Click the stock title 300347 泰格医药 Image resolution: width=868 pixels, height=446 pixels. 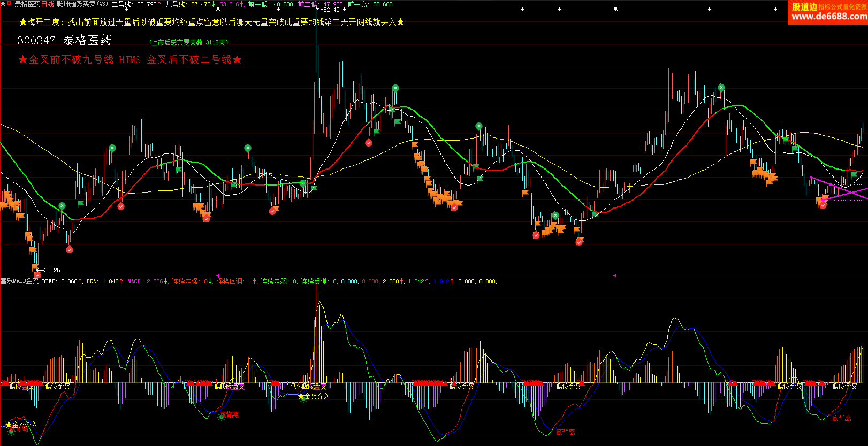64,41
